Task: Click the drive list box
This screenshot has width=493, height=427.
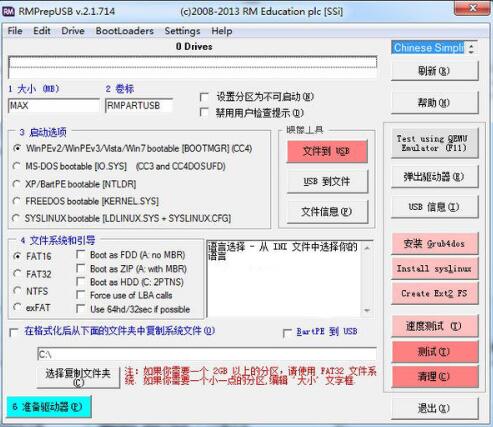Action: (x=192, y=67)
